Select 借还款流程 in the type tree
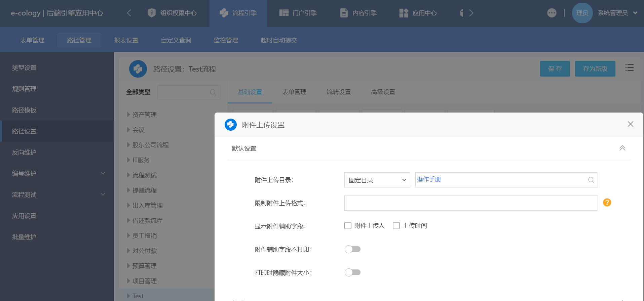 point(147,220)
